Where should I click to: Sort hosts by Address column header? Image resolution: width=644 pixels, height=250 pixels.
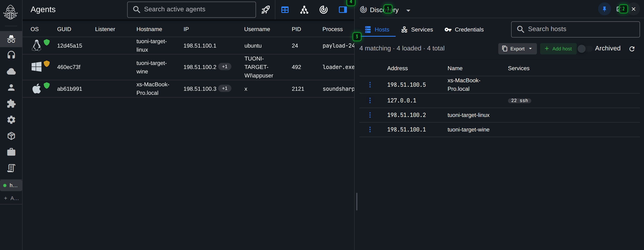pos(397,68)
